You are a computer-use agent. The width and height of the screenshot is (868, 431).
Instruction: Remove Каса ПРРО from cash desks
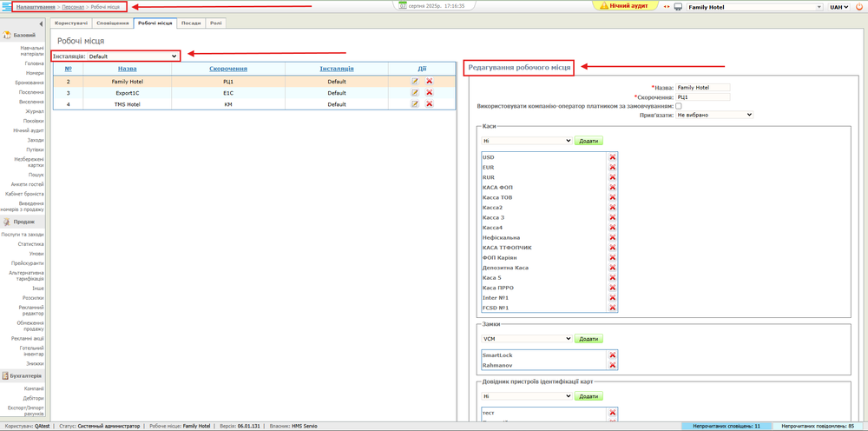coord(612,288)
